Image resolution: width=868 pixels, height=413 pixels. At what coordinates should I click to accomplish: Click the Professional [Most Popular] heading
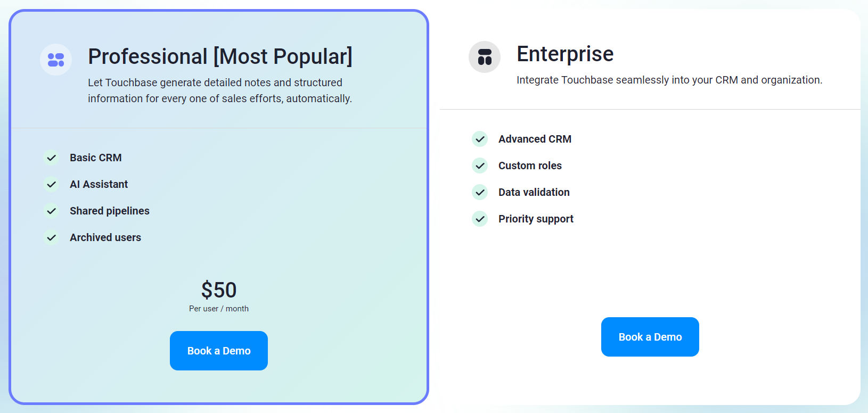click(220, 56)
